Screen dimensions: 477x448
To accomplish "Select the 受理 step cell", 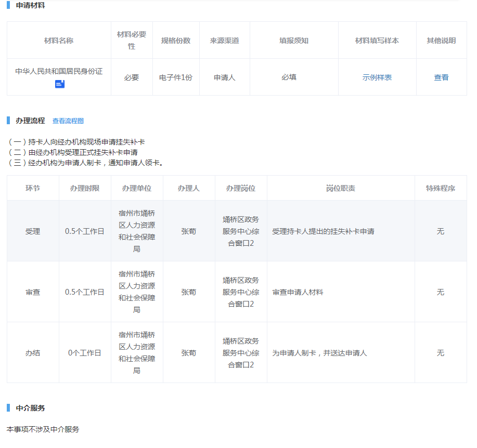I will coord(33,231).
